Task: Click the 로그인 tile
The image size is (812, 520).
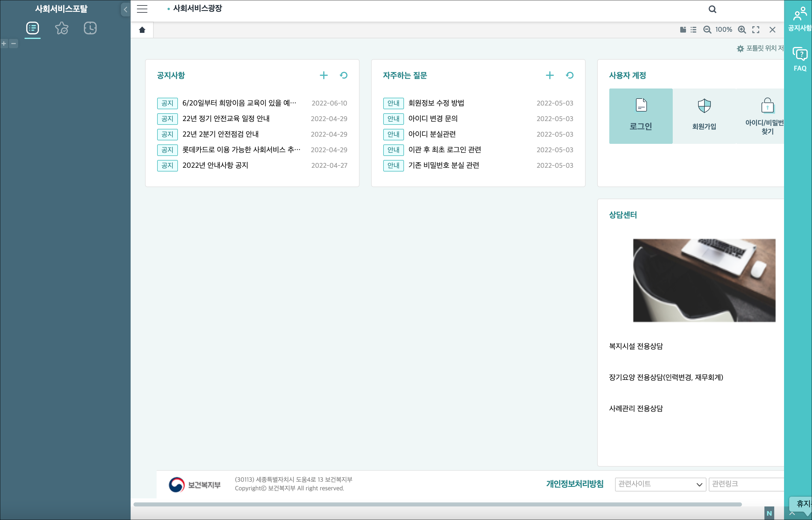Action: pyautogui.click(x=640, y=116)
